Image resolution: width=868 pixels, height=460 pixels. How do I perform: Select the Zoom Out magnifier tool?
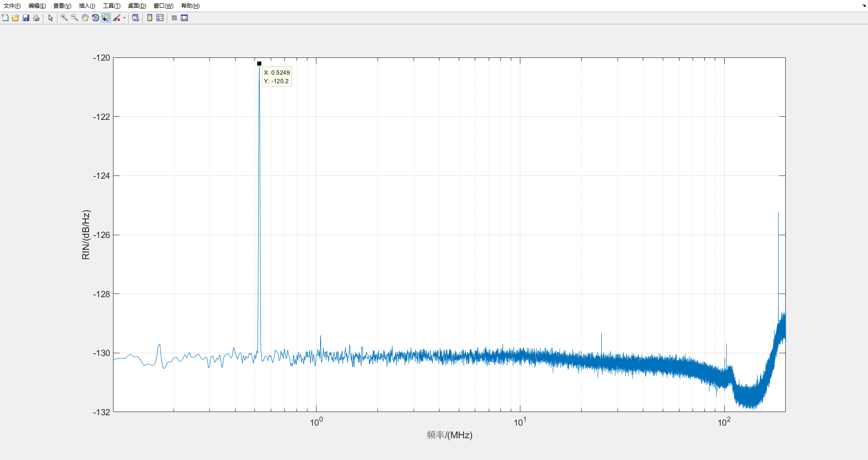(75, 18)
